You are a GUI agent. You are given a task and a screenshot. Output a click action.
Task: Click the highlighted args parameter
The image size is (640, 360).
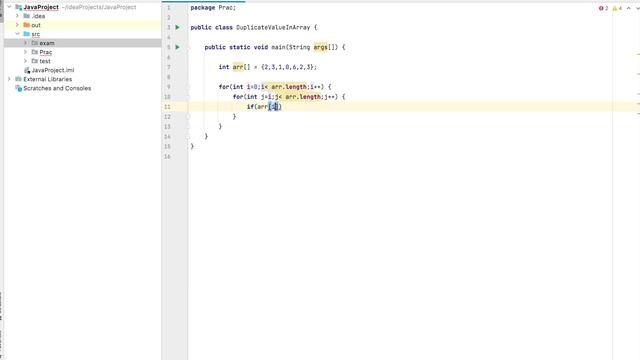[x=320, y=47]
